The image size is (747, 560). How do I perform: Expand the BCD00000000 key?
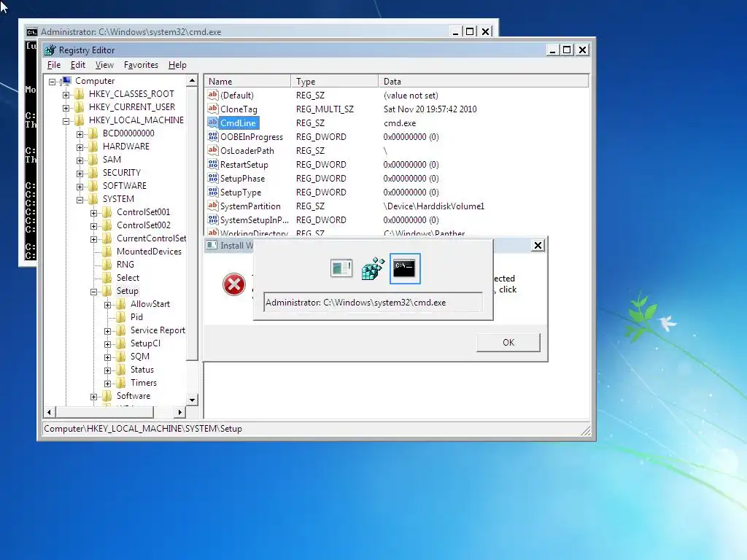(80, 134)
